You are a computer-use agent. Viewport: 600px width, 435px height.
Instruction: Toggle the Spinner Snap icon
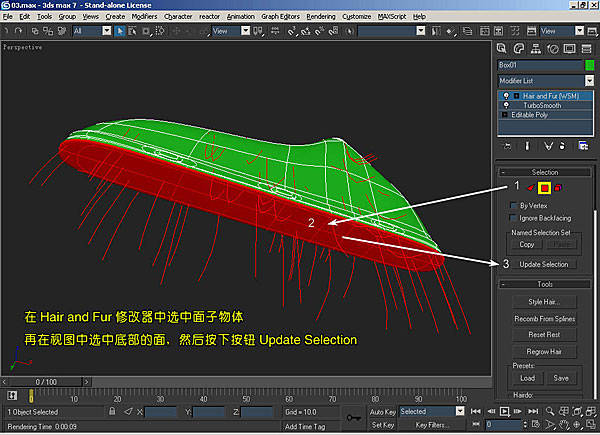click(334, 31)
